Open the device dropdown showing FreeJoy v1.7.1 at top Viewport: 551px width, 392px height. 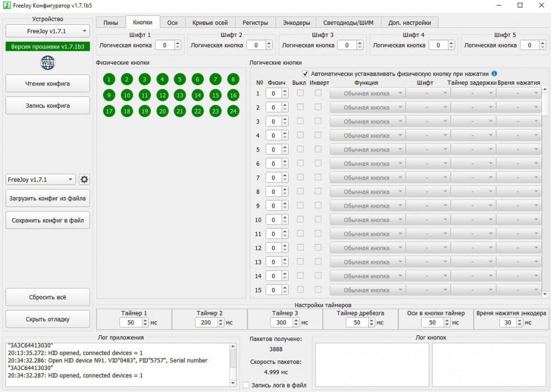coord(47,31)
